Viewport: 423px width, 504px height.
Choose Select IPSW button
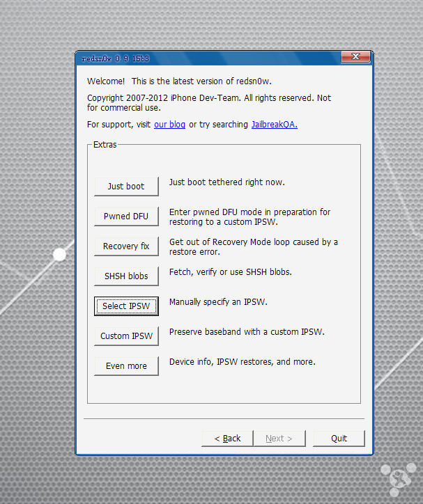pos(126,306)
